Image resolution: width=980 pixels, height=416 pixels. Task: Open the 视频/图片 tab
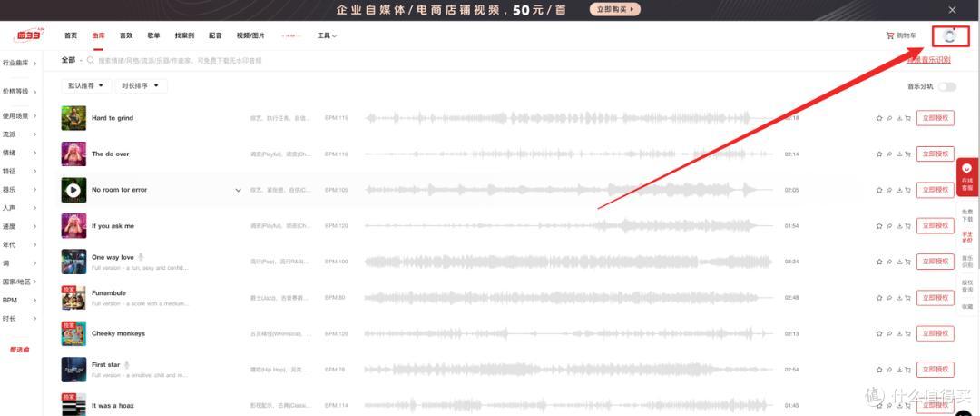pos(250,35)
